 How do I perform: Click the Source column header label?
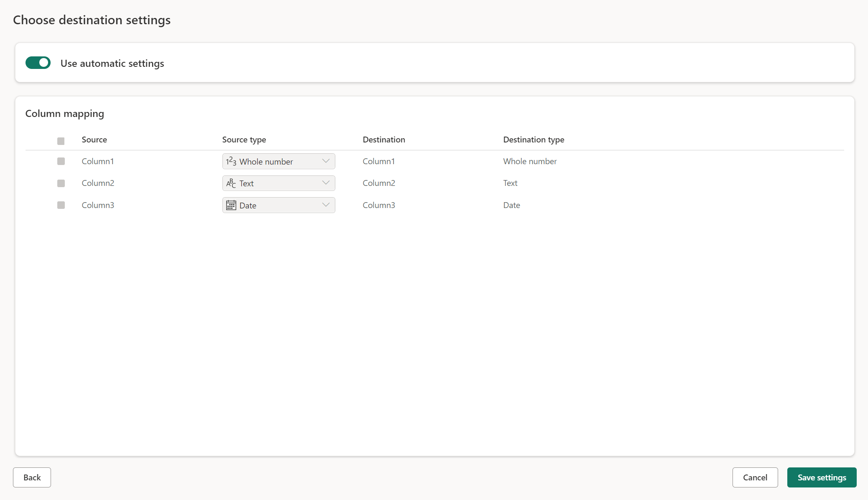94,139
